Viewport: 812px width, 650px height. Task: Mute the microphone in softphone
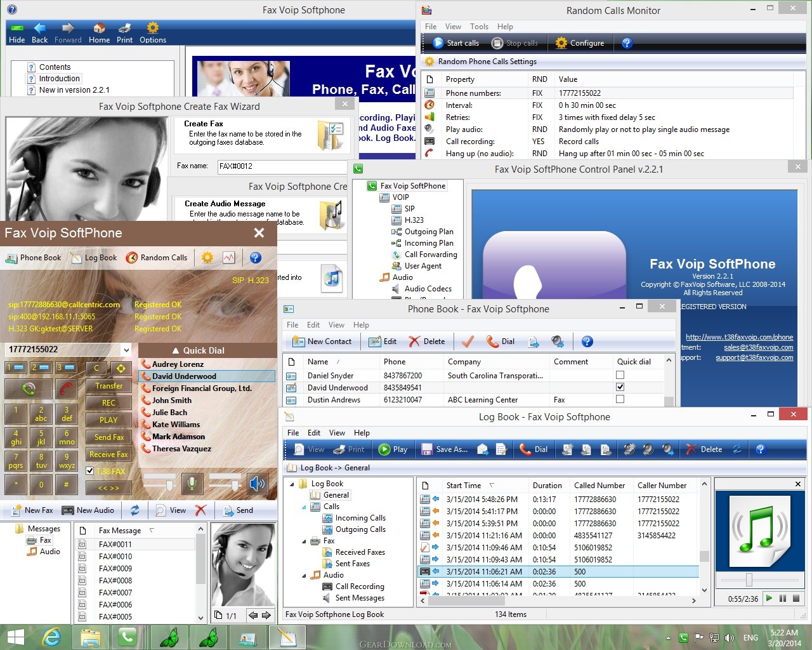[x=192, y=484]
